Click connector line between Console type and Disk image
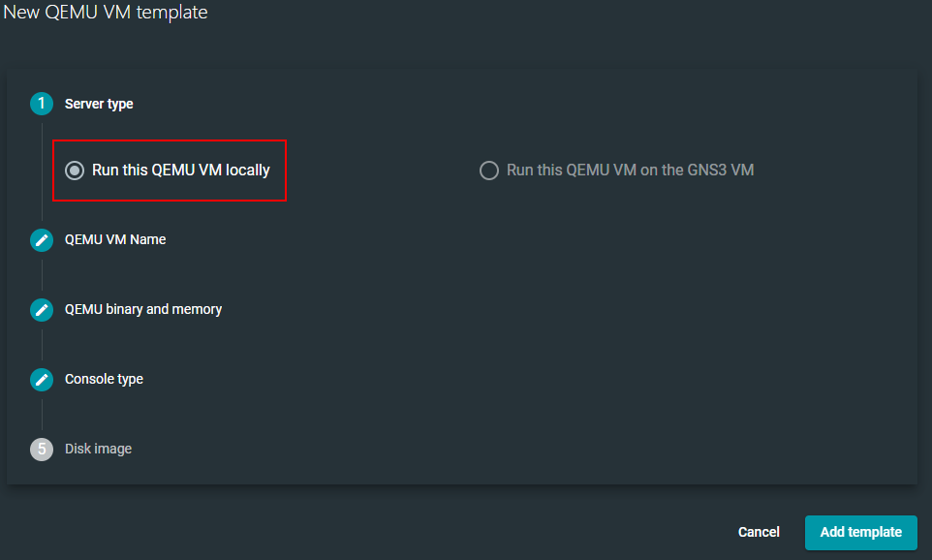 click(42, 415)
